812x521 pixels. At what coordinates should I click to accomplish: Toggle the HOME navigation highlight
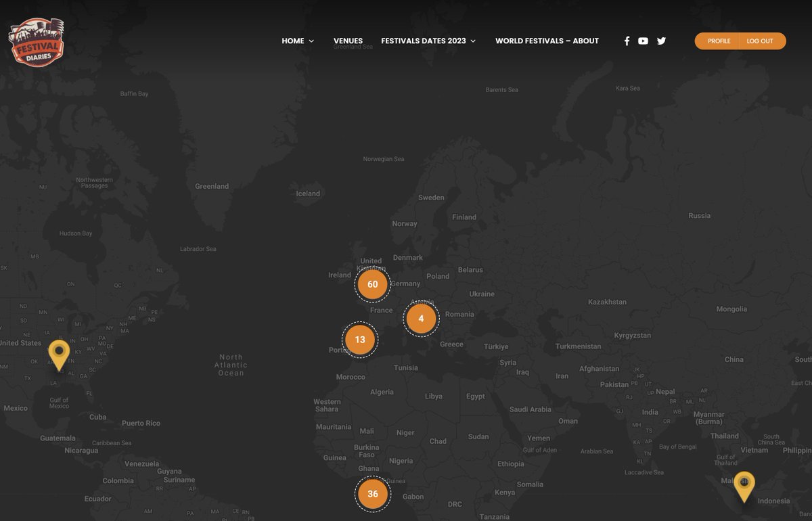point(293,41)
